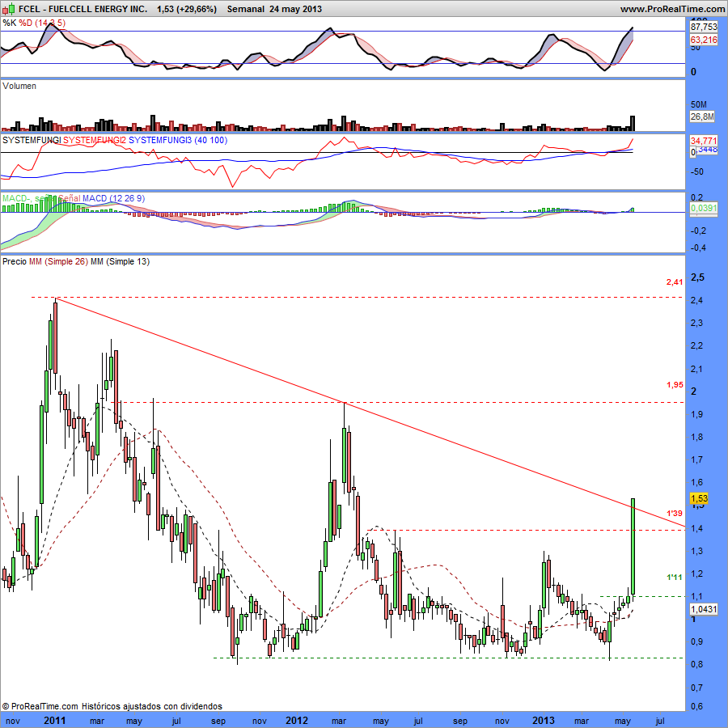Click the 87,753 stochastic value box
728x728 pixels.
point(704,27)
